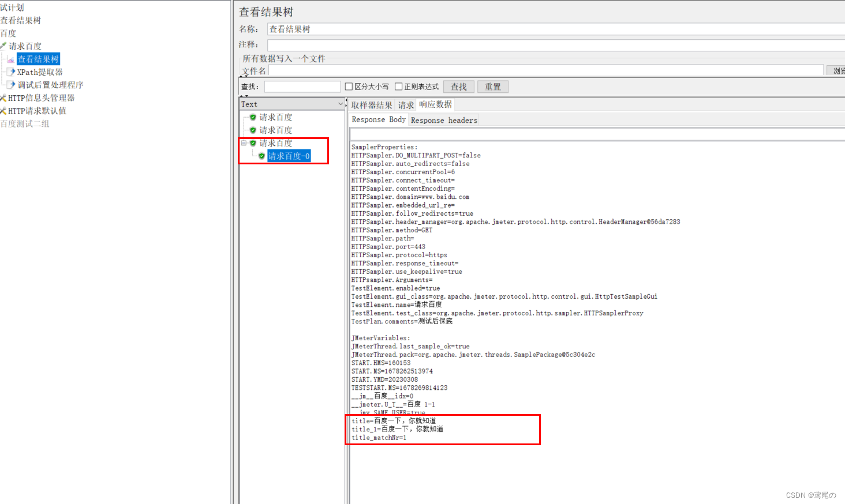The image size is (845, 504).
Task: Click the green shield of the topmost 请求百度 result
Action: [253, 117]
